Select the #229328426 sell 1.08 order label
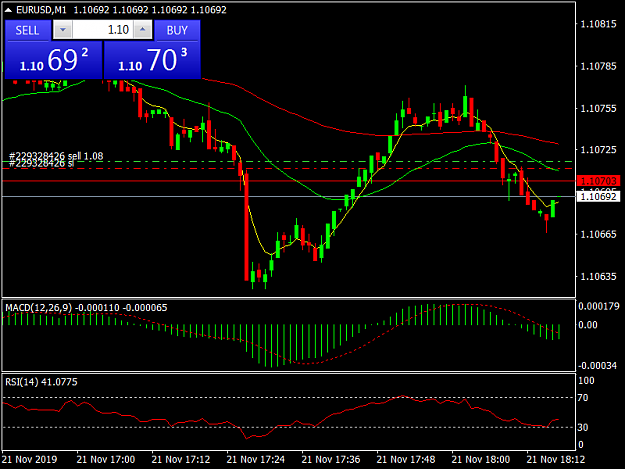The height and width of the screenshot is (469, 625). (56, 156)
